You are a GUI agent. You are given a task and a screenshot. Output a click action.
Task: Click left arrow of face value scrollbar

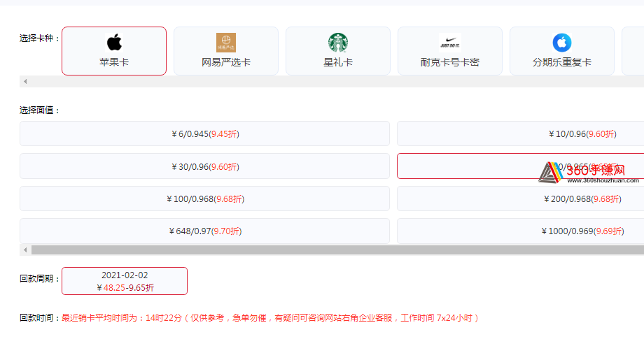coord(25,250)
